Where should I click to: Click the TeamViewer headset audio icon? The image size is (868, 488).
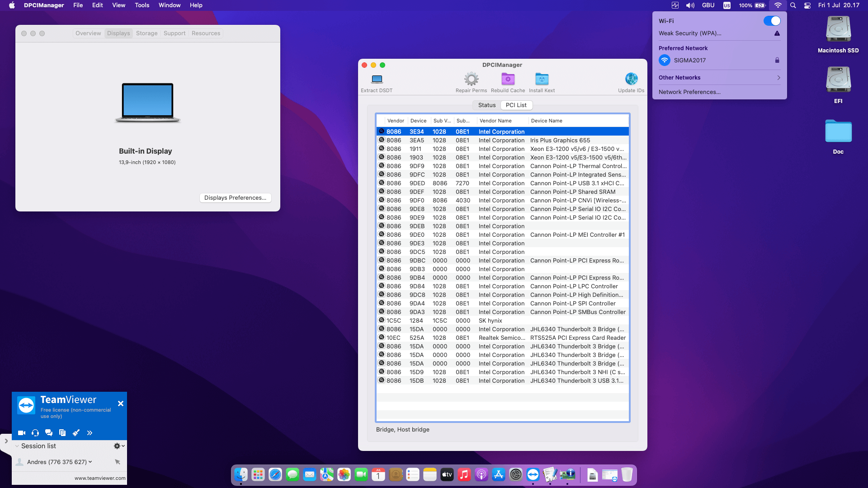click(x=35, y=433)
